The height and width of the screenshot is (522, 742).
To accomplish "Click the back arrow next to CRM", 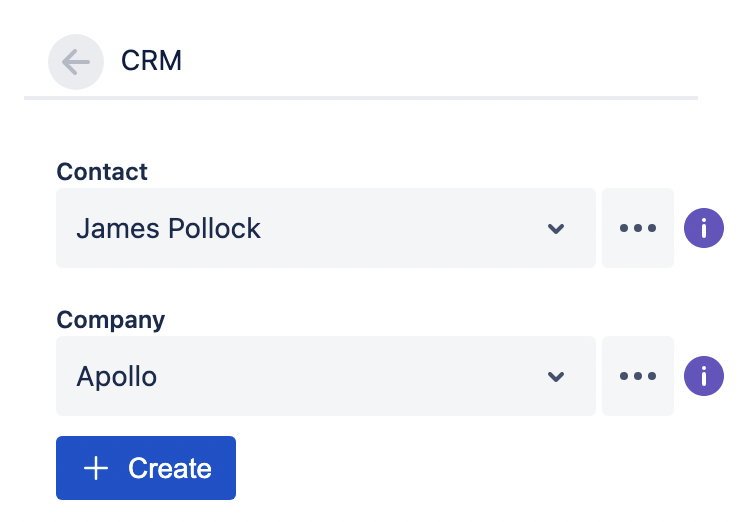I will pyautogui.click(x=76, y=62).
